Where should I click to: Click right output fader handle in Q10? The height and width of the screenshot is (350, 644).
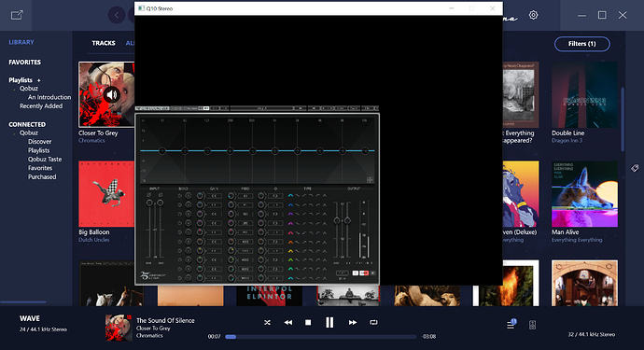(347, 220)
